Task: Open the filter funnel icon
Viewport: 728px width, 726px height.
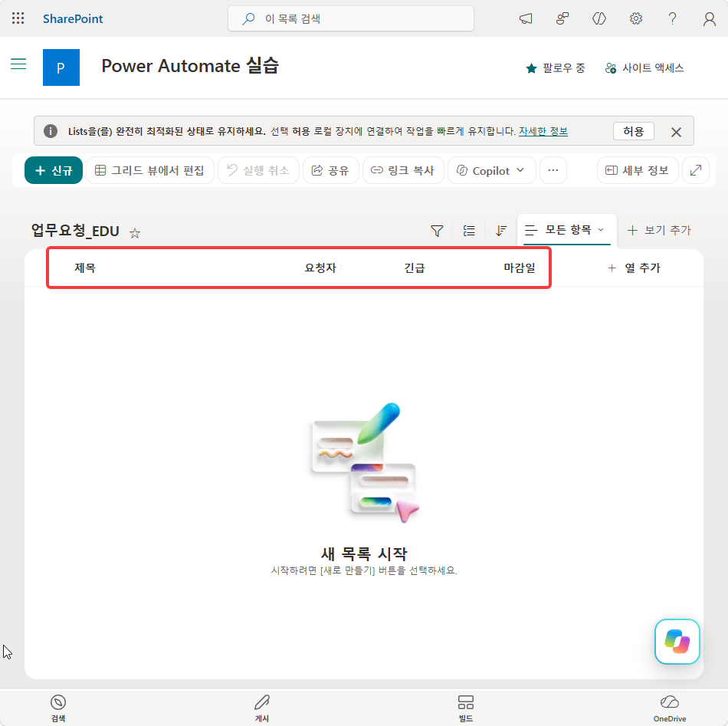Action: pos(437,231)
